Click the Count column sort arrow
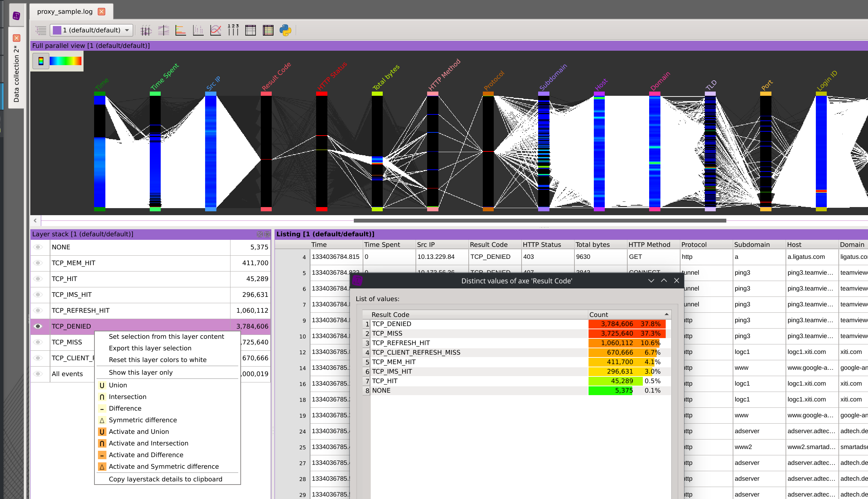 (666, 314)
